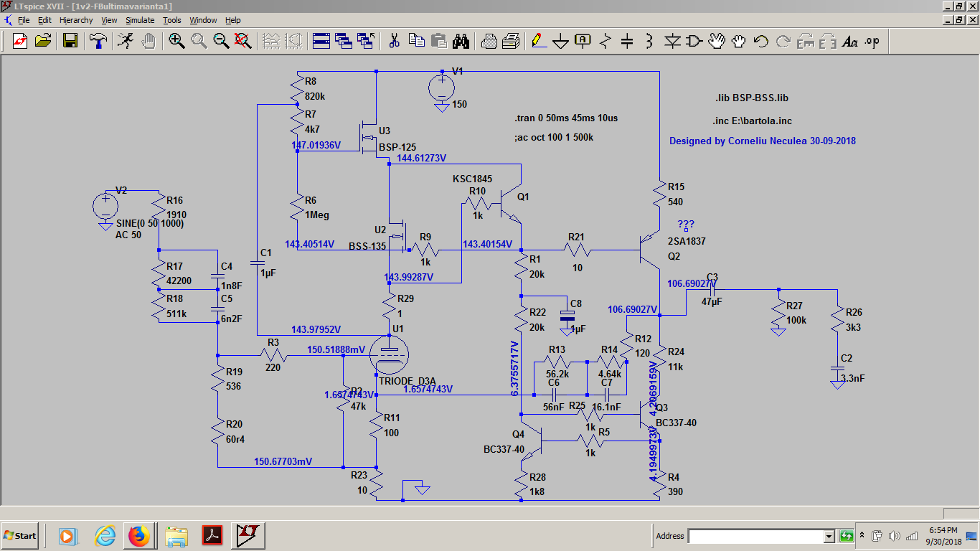Select the Ground symbol tool
Viewport: 980px width, 551px height.
coord(561,41)
